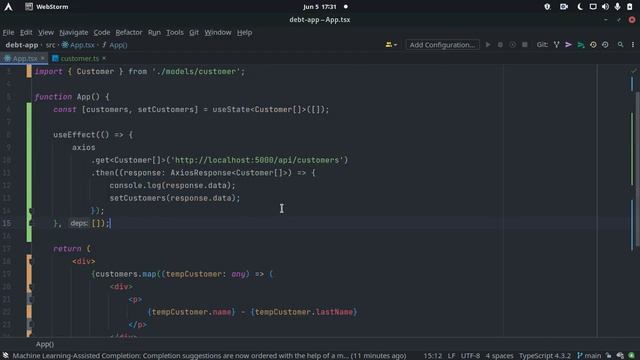Click the Run with Coverage icon
The image size is (640, 360).
[x=512, y=44]
